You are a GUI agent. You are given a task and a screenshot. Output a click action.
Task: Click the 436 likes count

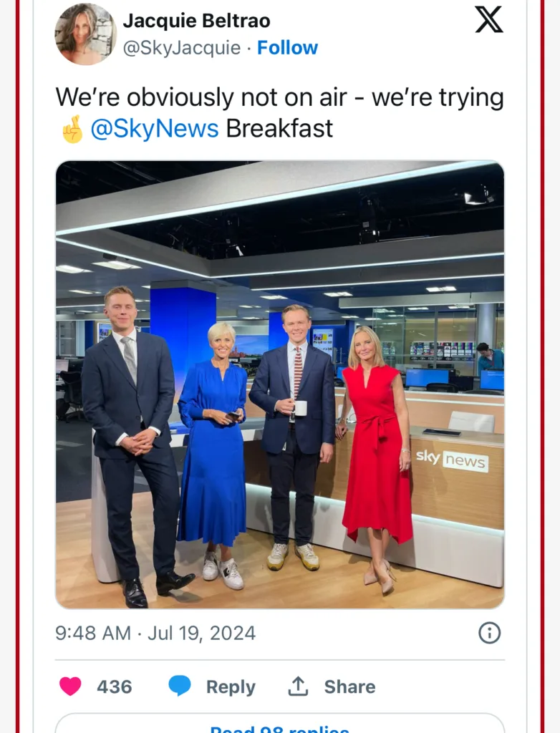coord(114,686)
